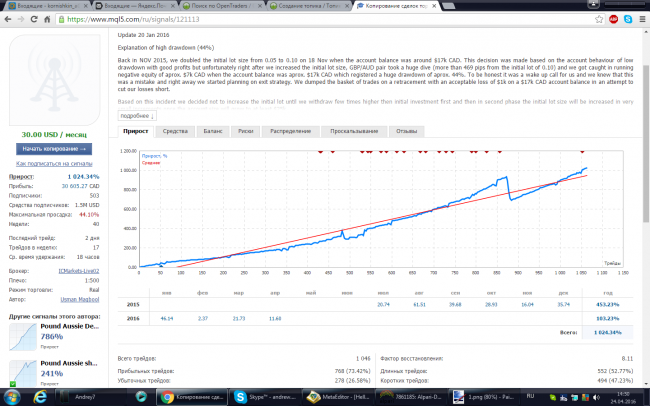This screenshot has height=406, width=650.
Task: Click the volume speaker tray icon
Action: coord(596,397)
